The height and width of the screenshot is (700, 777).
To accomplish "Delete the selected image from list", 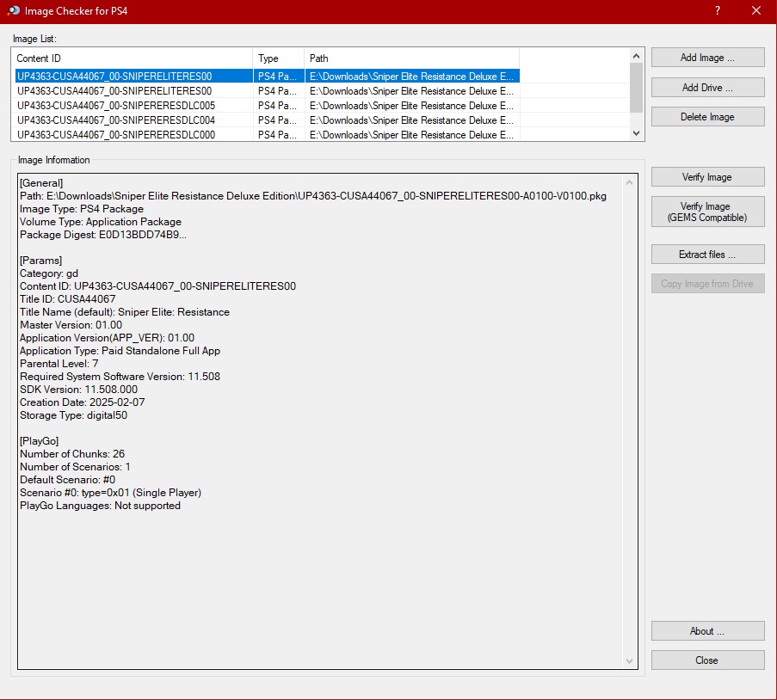I will tap(707, 117).
